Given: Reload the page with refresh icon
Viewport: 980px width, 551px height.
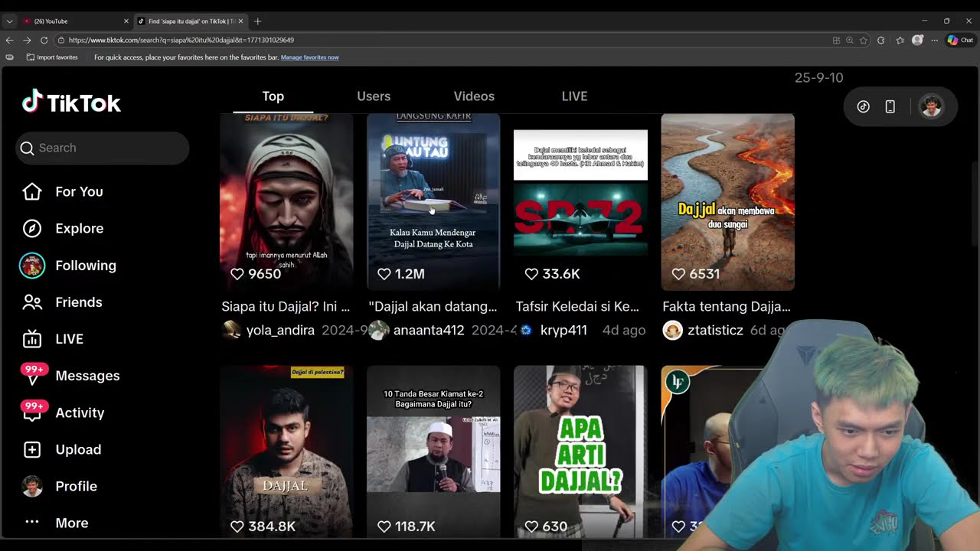Looking at the screenshot, I should point(44,40).
